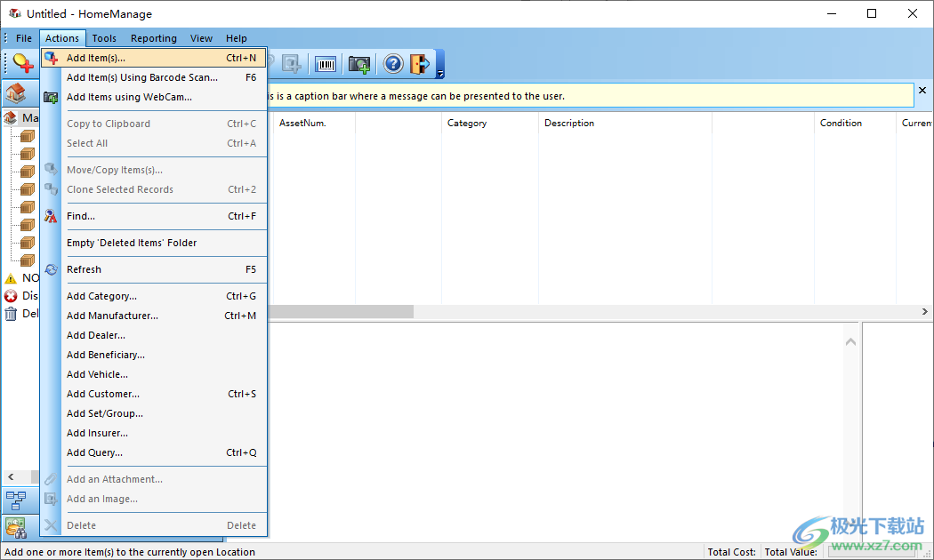Viewport: 934px width, 560px height.
Task: Sort by Condition column header
Action: click(x=855, y=124)
